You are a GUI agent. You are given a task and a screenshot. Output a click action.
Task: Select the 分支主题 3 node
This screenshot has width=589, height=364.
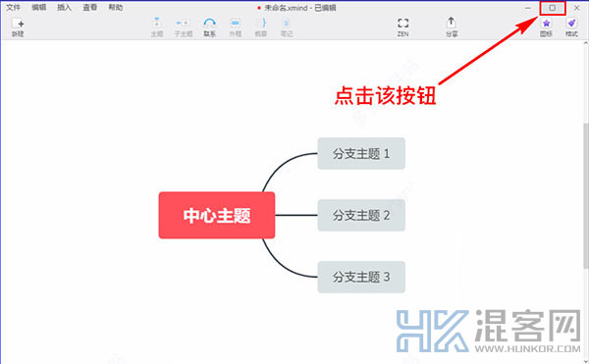point(361,277)
